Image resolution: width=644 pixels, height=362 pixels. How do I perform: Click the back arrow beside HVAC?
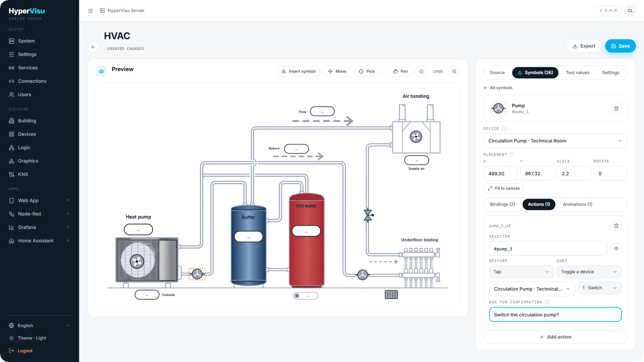pyautogui.click(x=93, y=47)
